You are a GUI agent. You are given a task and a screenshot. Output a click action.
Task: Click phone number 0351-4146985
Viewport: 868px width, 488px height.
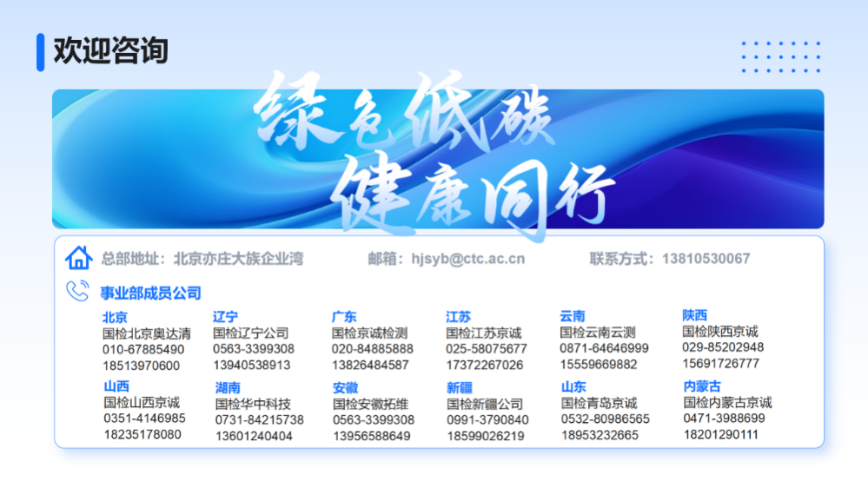pos(144,419)
